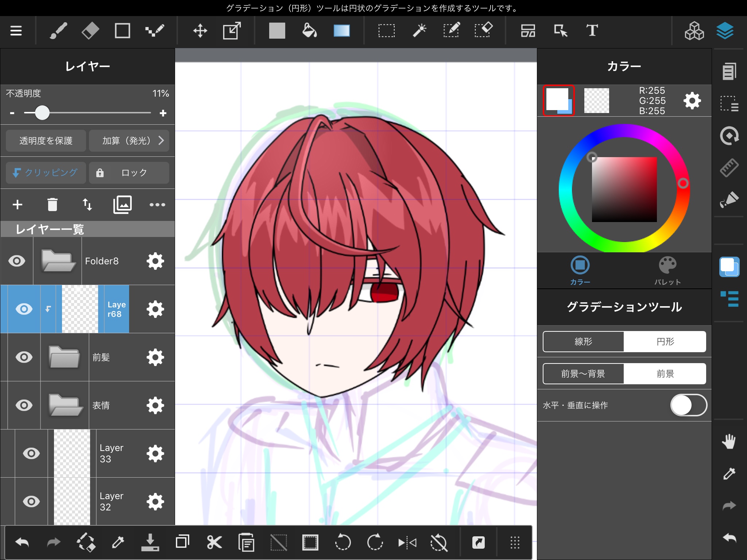747x560 pixels.
Task: Click the ロック button
Action: pyautogui.click(x=129, y=173)
